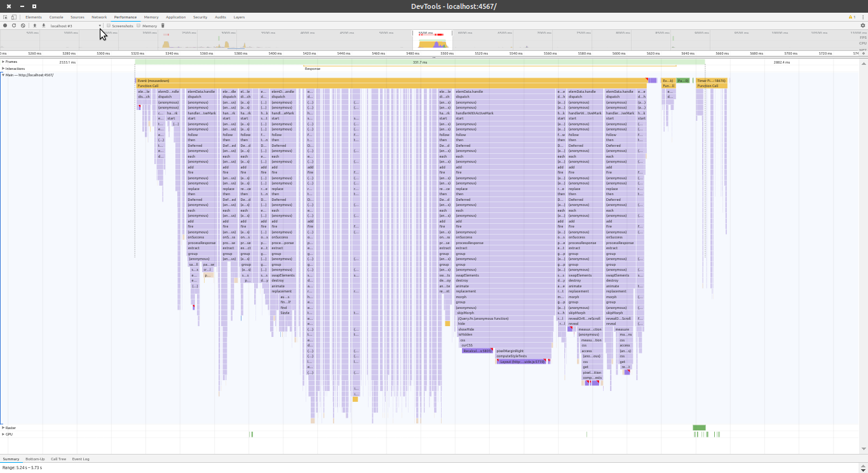Open the capture settings gear icon
868x473 pixels.
click(x=863, y=25)
